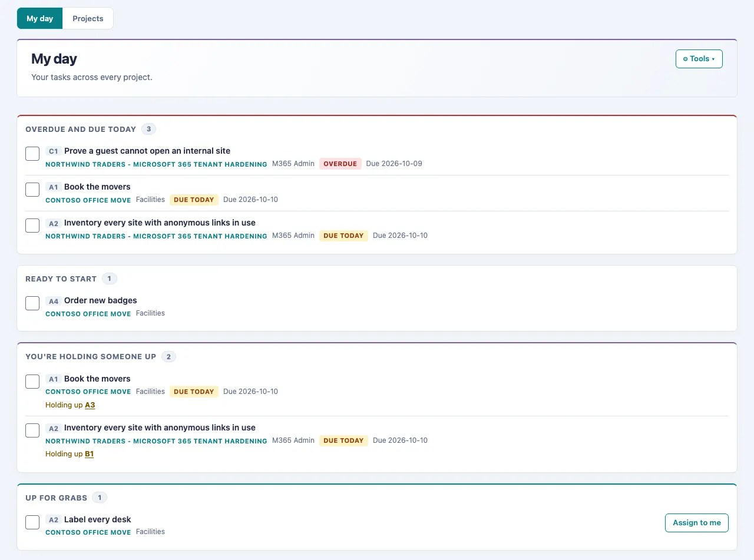
Task: Click the C1 task code badge
Action: click(54, 151)
